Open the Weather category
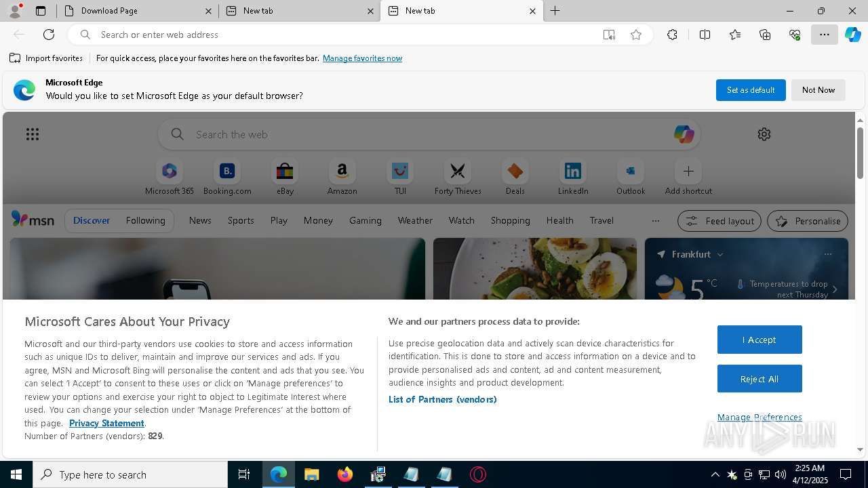 tap(415, 220)
